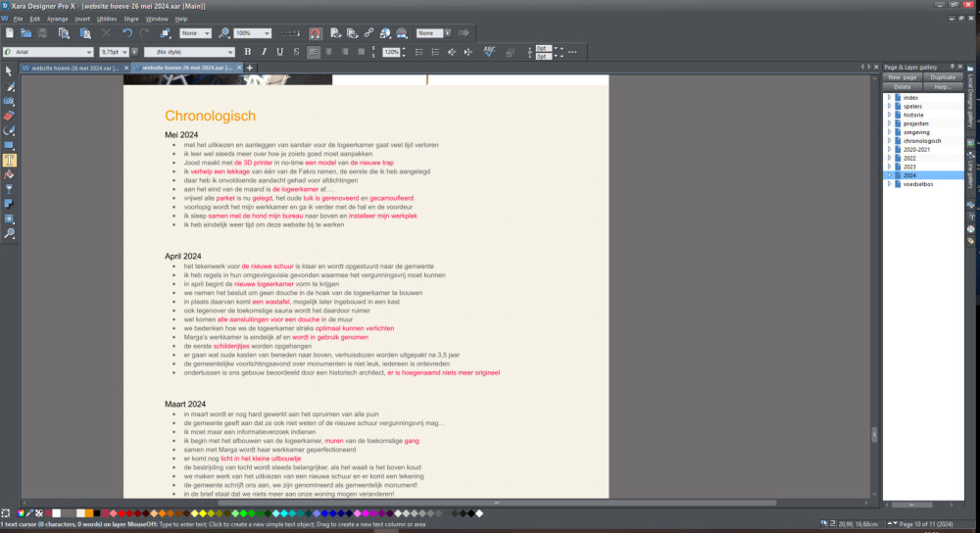Click the Duplicate button in gallery

coord(943,76)
